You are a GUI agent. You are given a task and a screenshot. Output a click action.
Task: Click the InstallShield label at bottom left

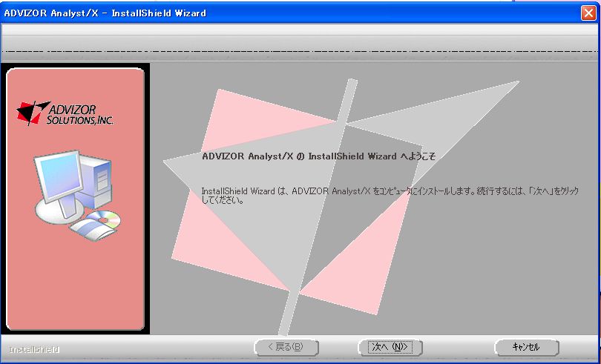coord(34,350)
